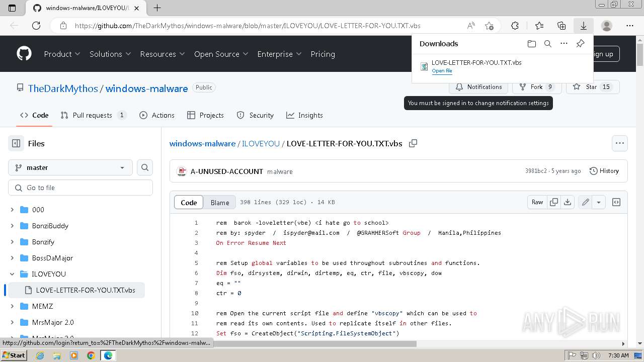Open the downloads folder icon
The width and height of the screenshot is (644, 362).
tap(532, 44)
